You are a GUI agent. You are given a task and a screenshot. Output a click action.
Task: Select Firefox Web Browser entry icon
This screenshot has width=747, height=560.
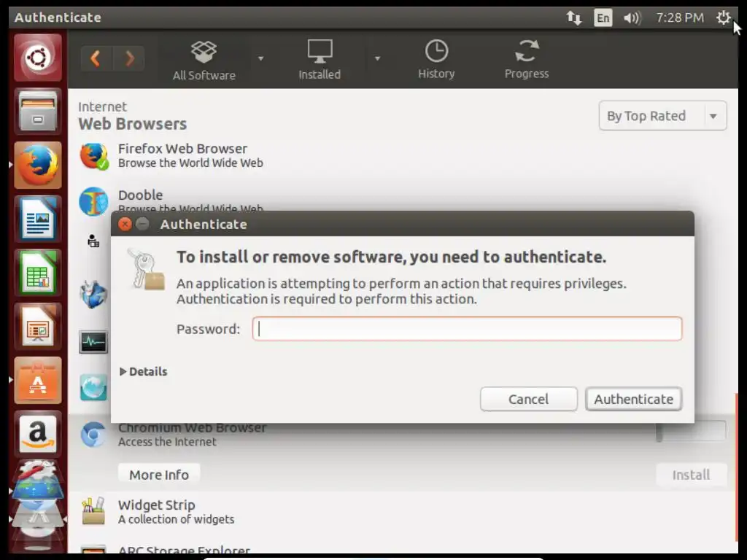(x=94, y=156)
